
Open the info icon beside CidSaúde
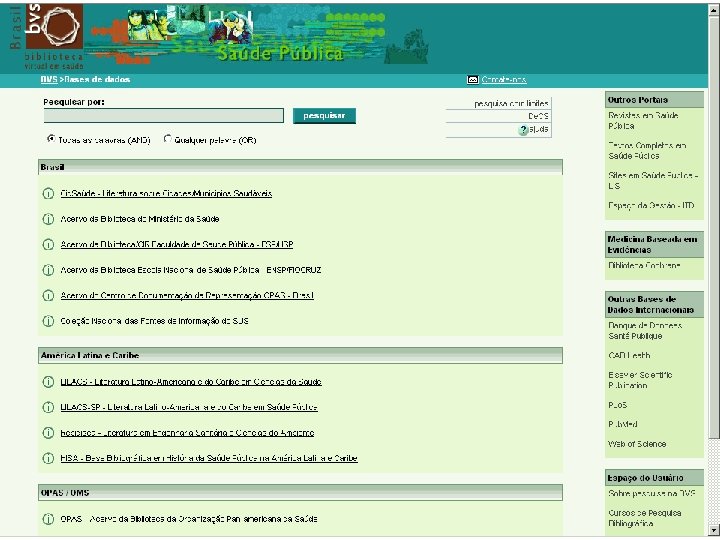(x=48, y=194)
